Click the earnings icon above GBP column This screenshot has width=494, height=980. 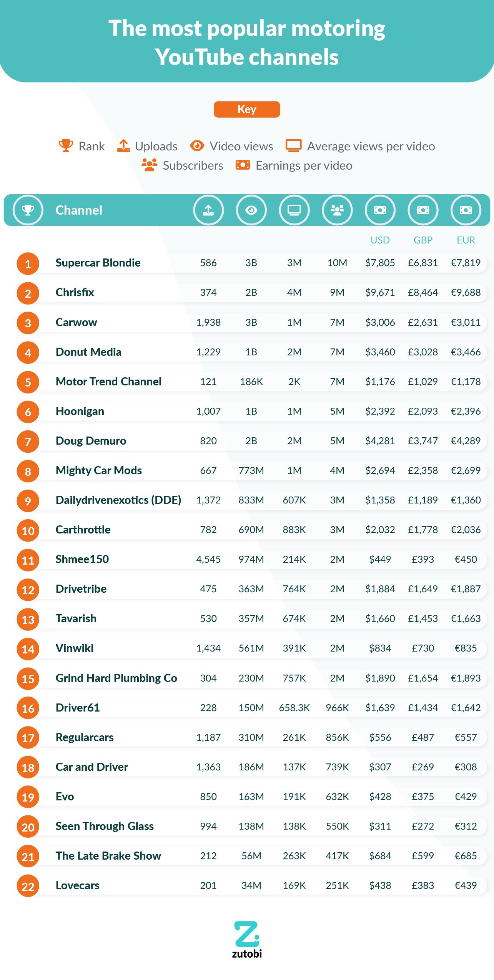click(423, 210)
